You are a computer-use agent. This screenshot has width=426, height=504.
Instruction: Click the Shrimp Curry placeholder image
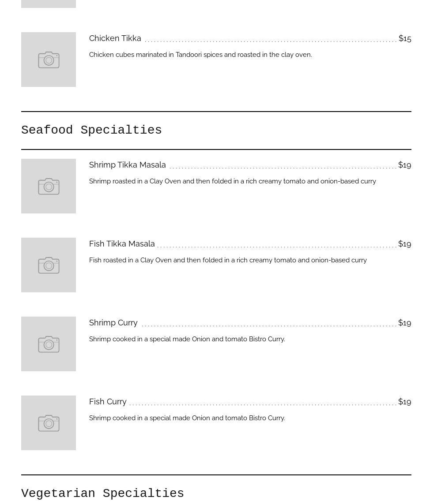pos(49,344)
